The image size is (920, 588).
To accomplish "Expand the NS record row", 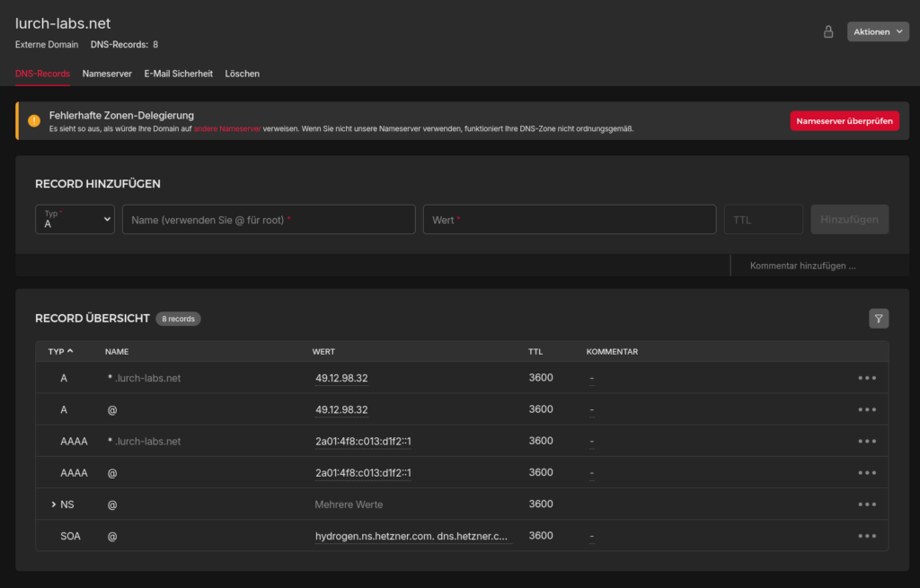I will [x=54, y=505].
